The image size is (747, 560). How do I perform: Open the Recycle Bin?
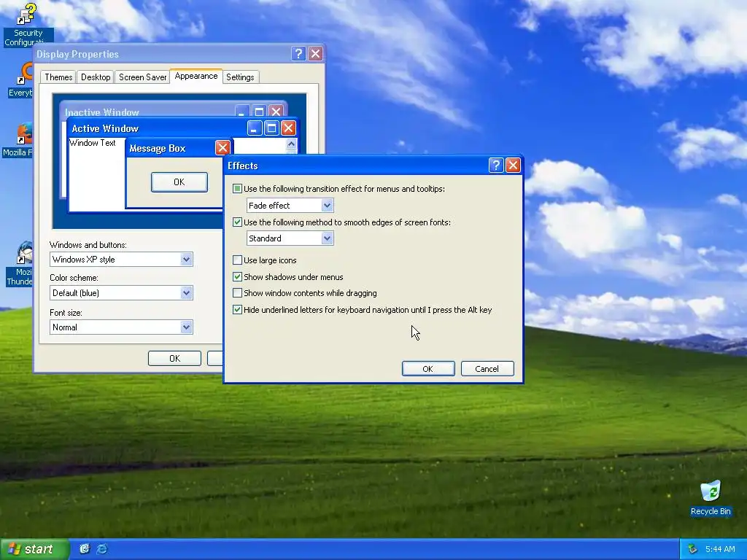click(711, 497)
